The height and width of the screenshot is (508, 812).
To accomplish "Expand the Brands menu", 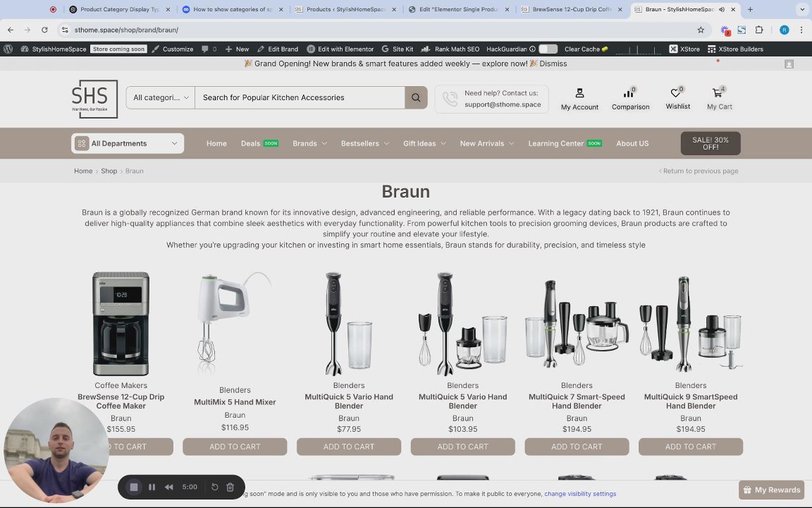I will point(309,144).
